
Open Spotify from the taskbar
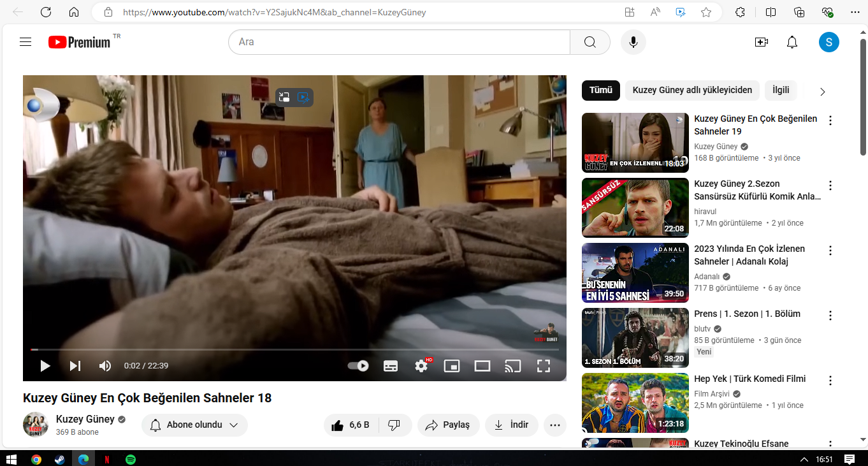pyautogui.click(x=130, y=459)
